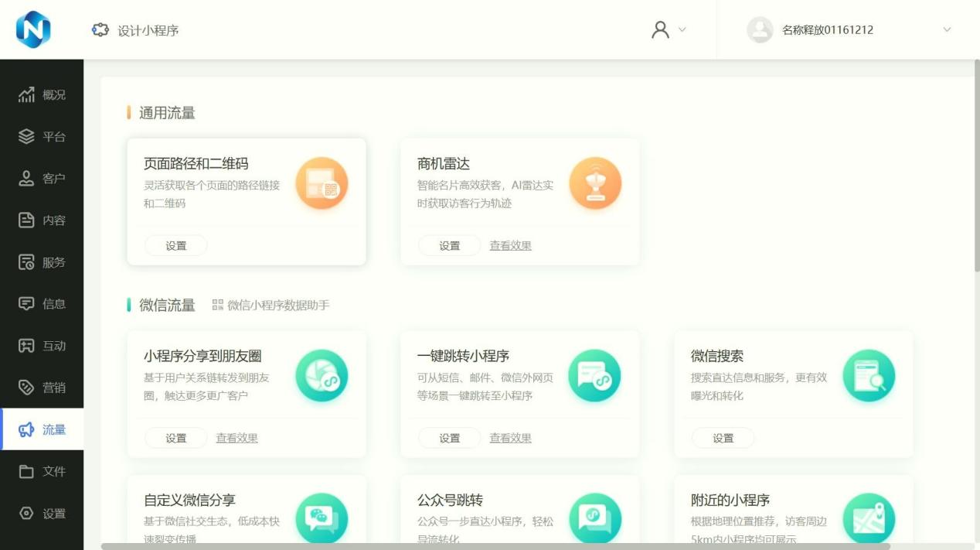Click the 自定义微信分享 WeChat icon
980x550 pixels.
(x=322, y=517)
